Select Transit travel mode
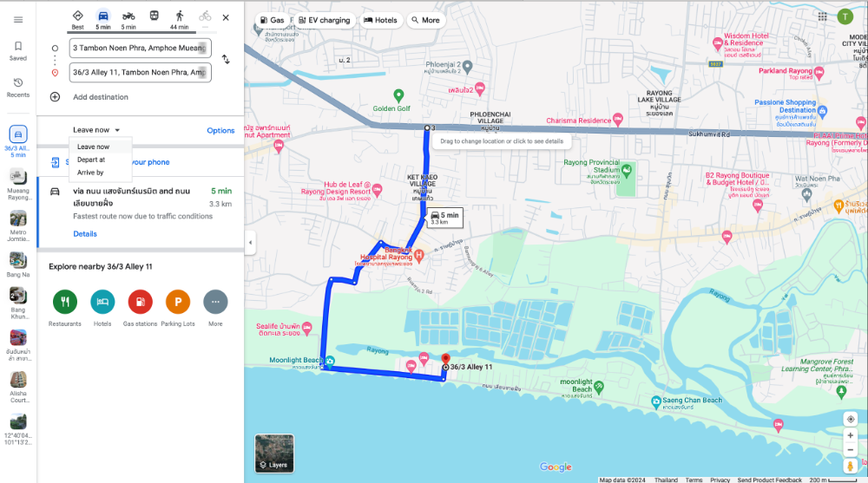Viewport: 868px width, 483px height. [x=154, y=16]
